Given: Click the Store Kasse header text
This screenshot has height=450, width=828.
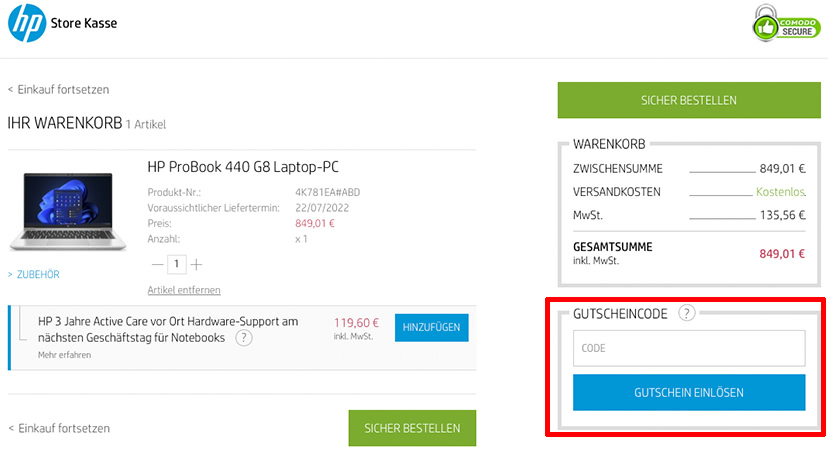Looking at the screenshot, I should 84,23.
